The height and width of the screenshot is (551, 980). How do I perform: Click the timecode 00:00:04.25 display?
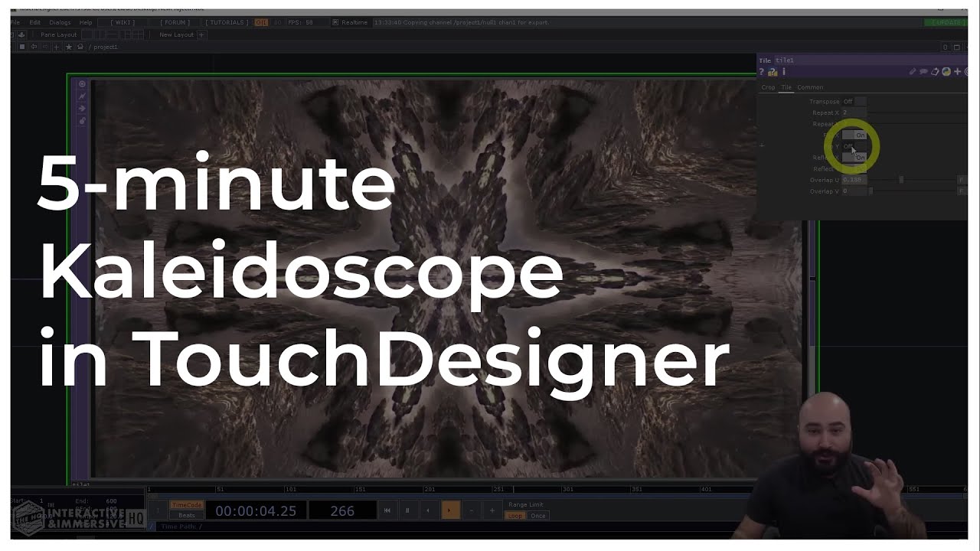[x=256, y=510]
